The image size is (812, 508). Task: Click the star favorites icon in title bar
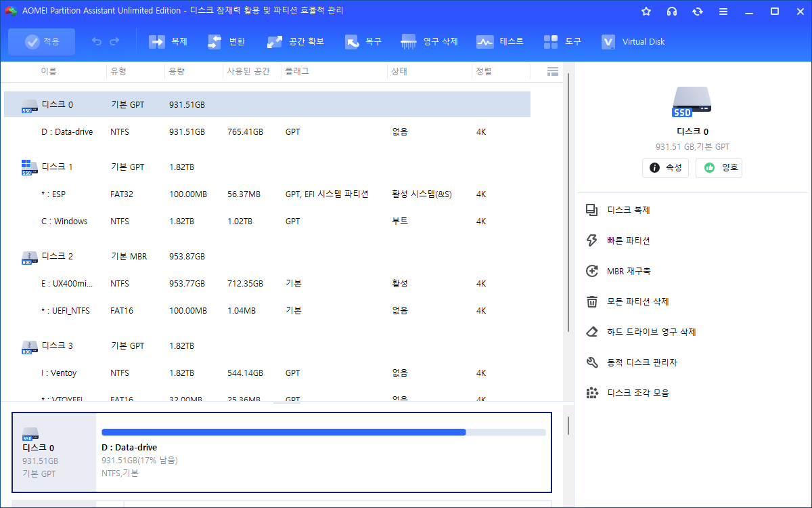point(646,12)
